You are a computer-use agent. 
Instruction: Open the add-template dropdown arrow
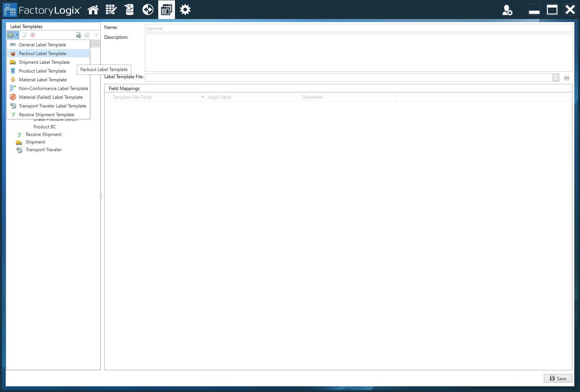(17, 35)
